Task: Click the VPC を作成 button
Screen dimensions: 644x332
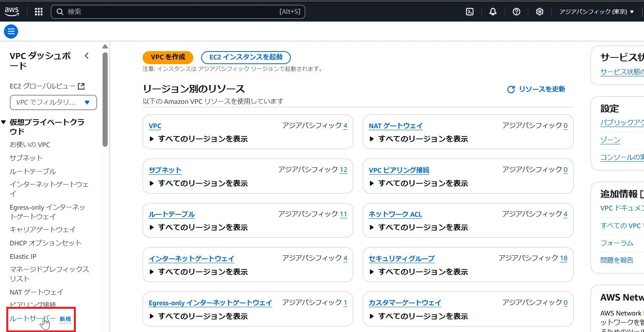Action: 168,57
